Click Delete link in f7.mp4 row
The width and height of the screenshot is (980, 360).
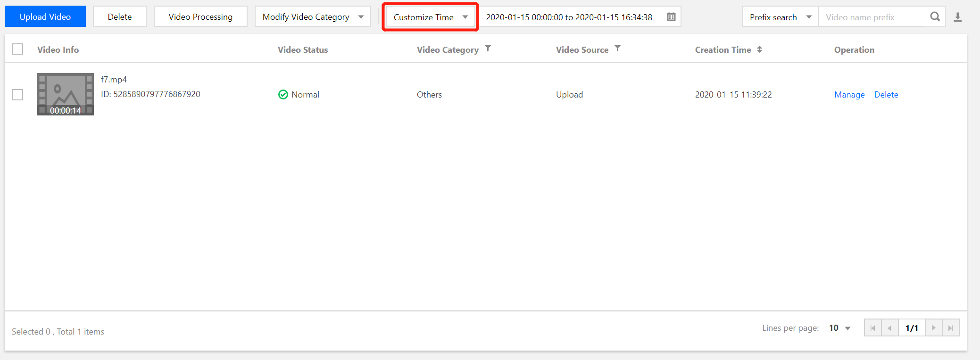(x=886, y=94)
